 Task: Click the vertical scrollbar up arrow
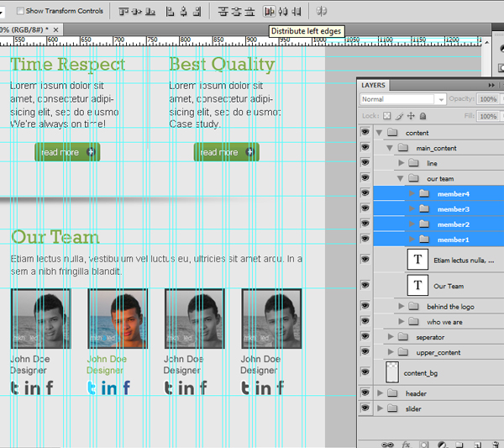[x=486, y=42]
